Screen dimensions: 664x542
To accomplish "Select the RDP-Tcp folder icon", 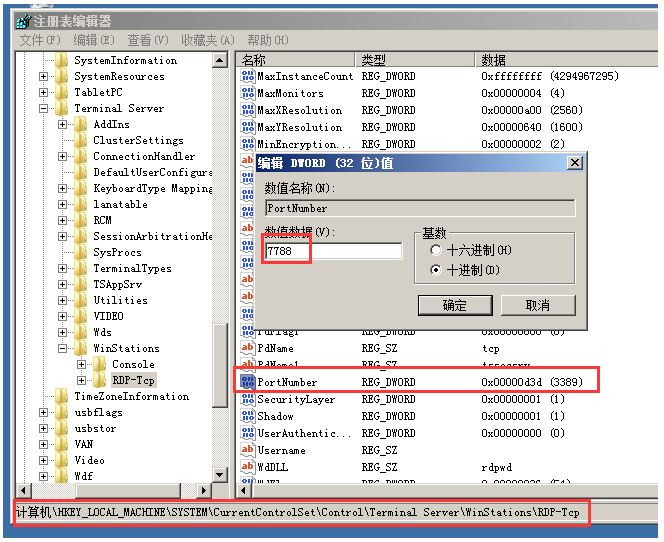I will pos(100,380).
